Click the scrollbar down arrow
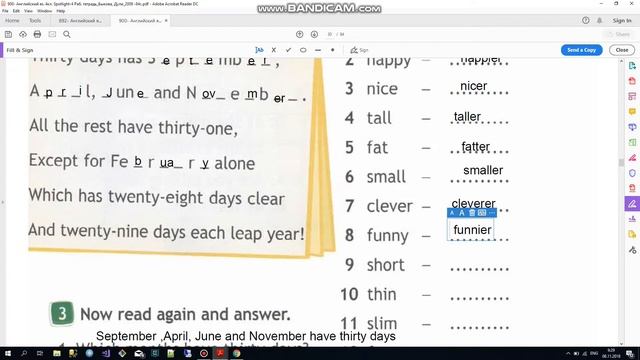The height and width of the screenshot is (360, 640). (x=621, y=344)
